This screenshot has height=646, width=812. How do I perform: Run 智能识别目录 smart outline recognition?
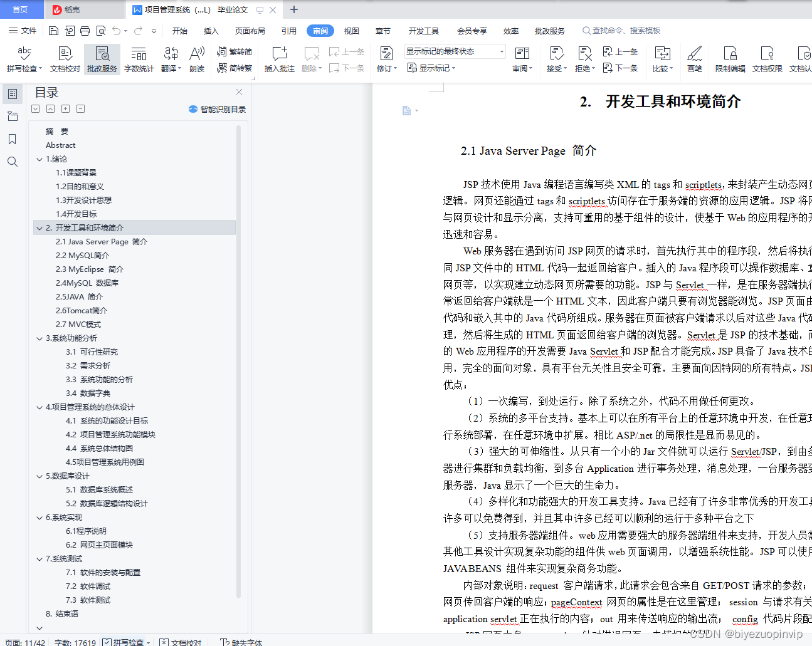click(x=217, y=108)
